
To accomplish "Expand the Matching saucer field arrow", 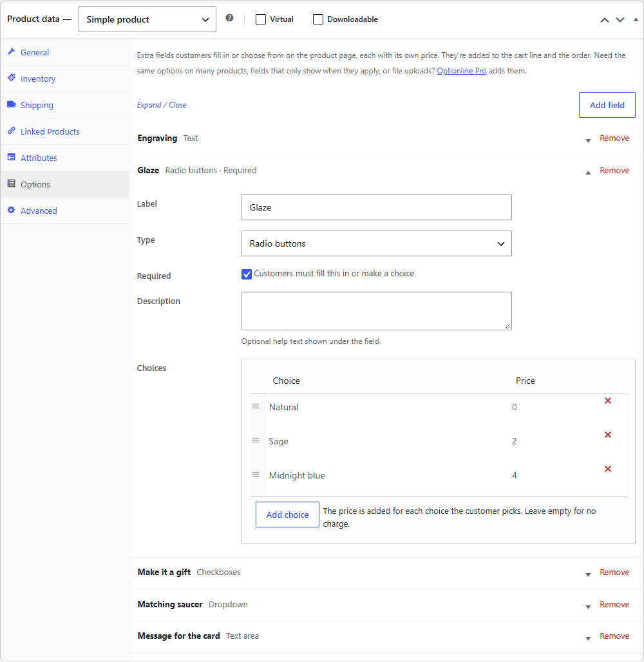I will pyautogui.click(x=588, y=607).
